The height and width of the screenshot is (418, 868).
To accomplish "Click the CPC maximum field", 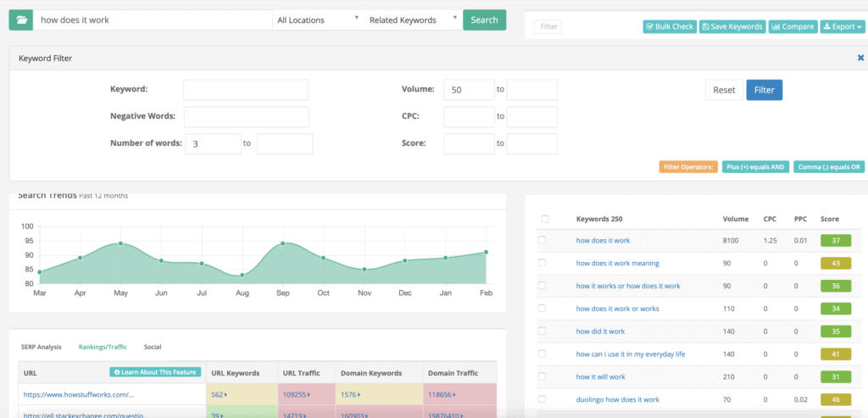I will click(532, 117).
